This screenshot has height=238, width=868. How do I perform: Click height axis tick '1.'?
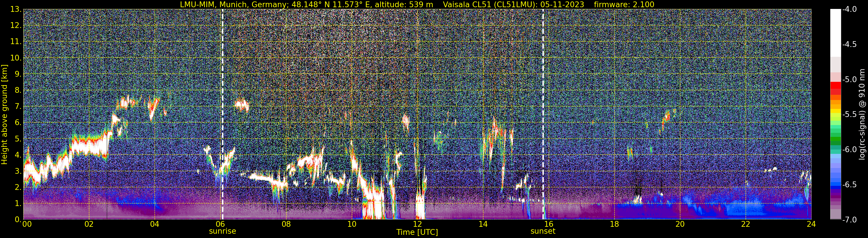[x=18, y=203]
